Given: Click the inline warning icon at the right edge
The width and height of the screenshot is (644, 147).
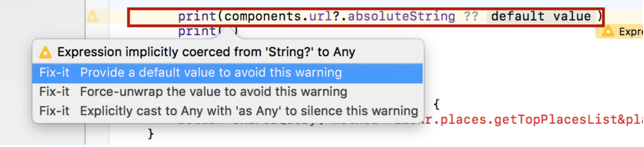Looking at the screenshot, I should [x=607, y=32].
